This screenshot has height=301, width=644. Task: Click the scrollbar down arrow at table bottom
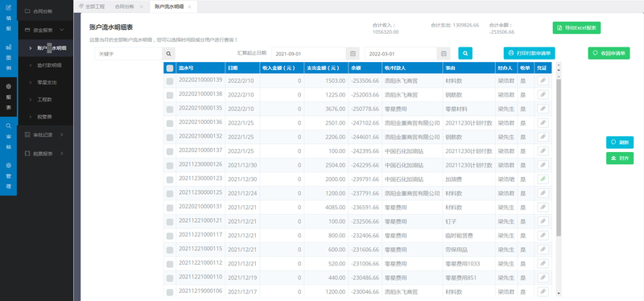click(558, 293)
